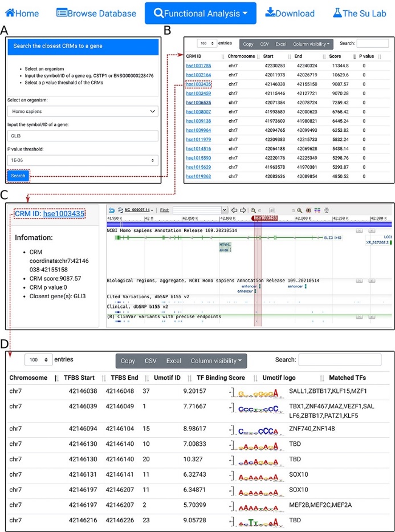Click the strand flip icon in genome viewer
Viewport: 395px width, 532px height.
120,210
